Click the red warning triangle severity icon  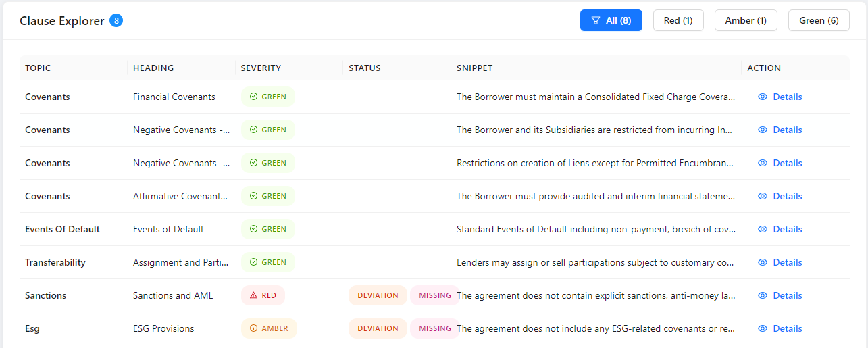tap(253, 295)
